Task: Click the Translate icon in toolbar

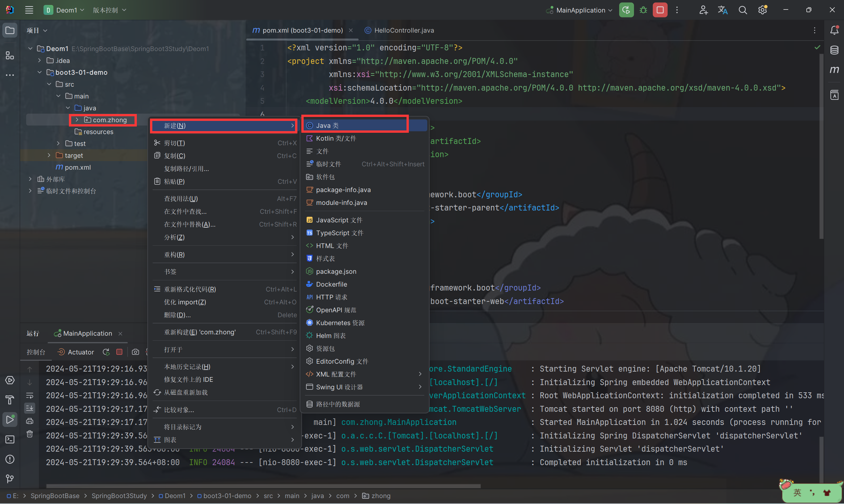Action: [723, 10]
